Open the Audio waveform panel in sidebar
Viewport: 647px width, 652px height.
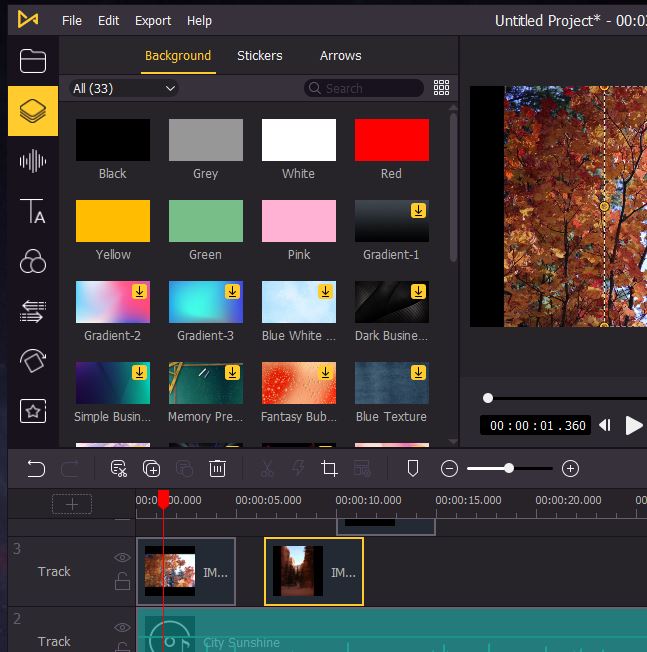coord(33,162)
